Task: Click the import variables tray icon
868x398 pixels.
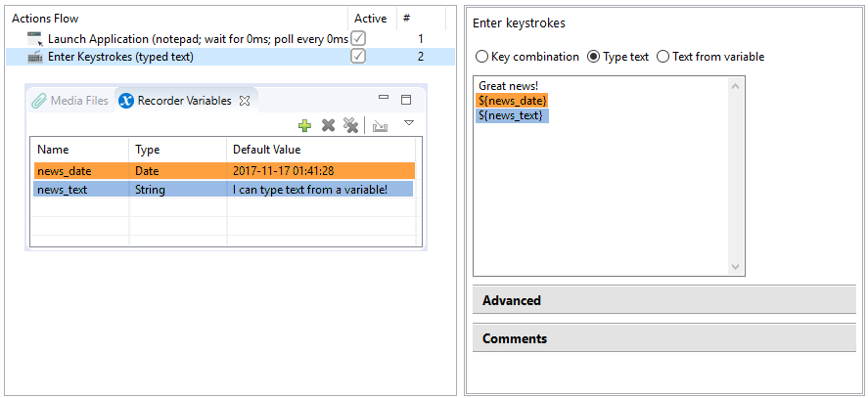Action: click(x=380, y=127)
